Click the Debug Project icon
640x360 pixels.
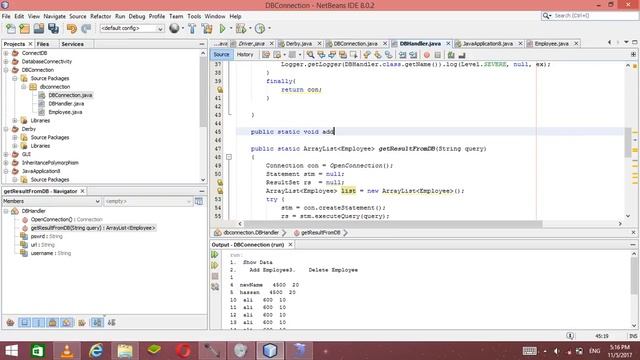click(x=240, y=29)
